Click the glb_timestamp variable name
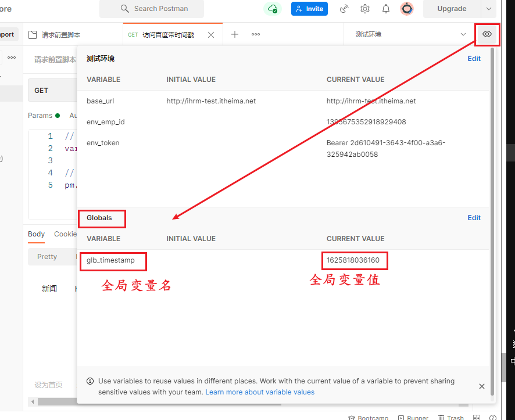Image resolution: width=515 pixels, height=420 pixels. [x=110, y=260]
